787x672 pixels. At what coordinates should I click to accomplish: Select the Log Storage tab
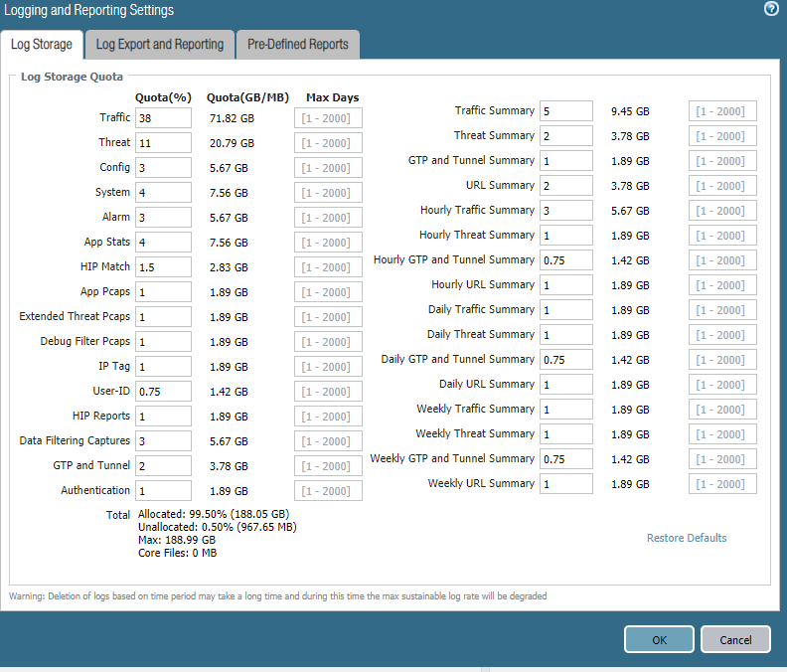click(42, 45)
